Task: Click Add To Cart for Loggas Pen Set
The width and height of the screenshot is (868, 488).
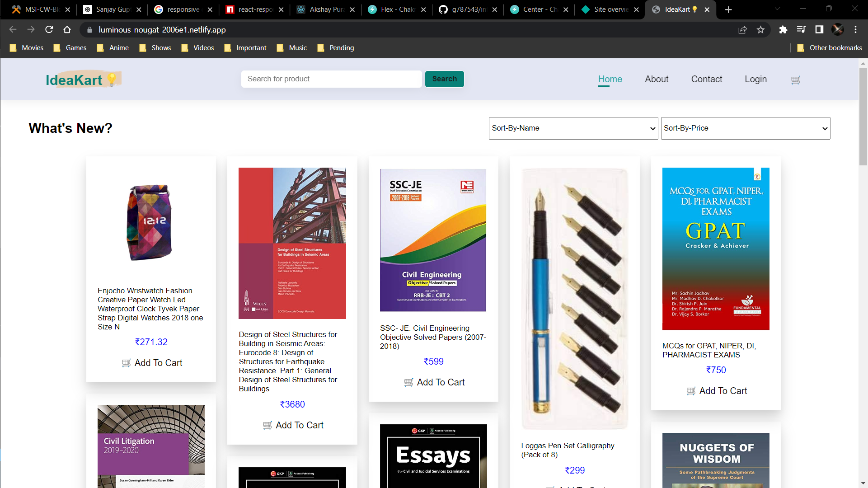Action: pos(575,487)
